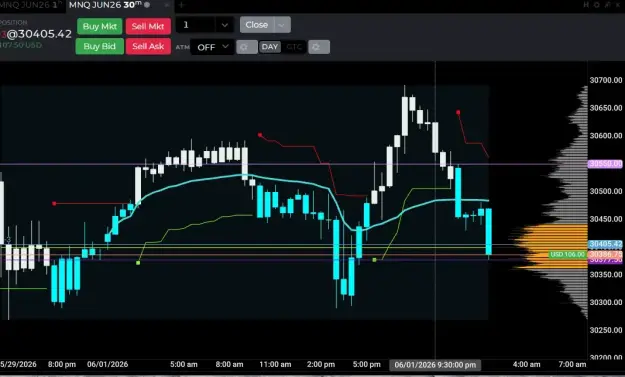Click the USD 106.00 green P&L tag
The width and height of the screenshot is (625, 377).
[568, 254]
